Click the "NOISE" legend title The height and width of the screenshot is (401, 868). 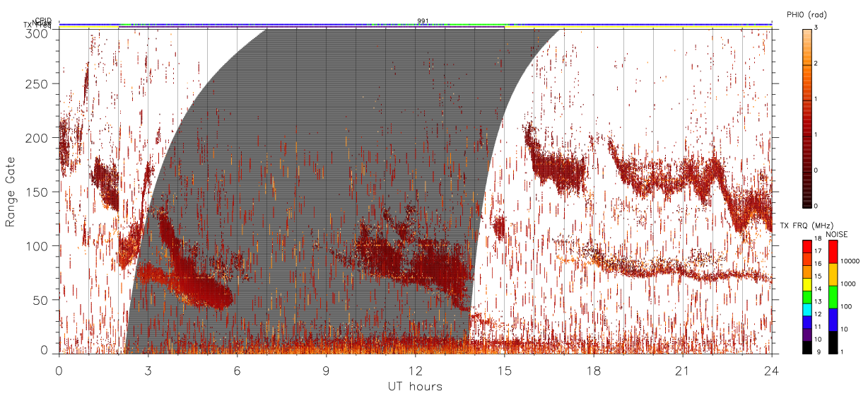[x=837, y=233]
